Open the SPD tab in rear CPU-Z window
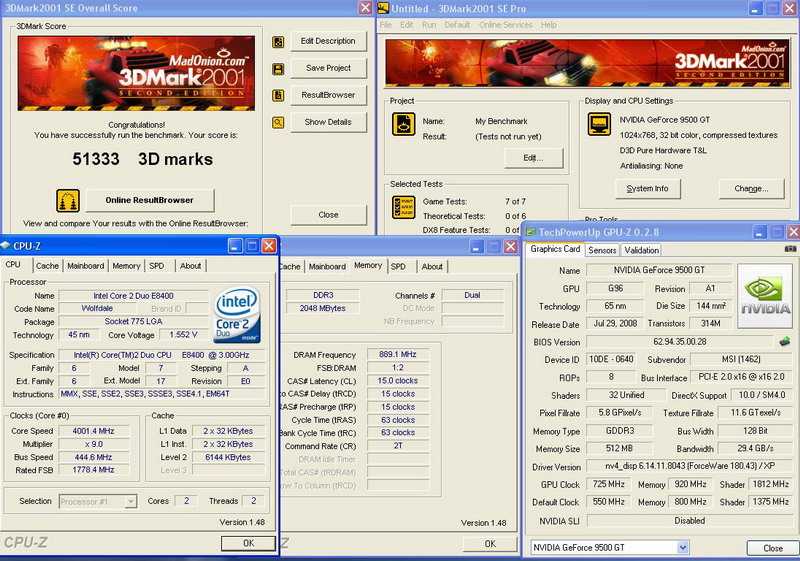The height and width of the screenshot is (561, 800). coord(398,266)
